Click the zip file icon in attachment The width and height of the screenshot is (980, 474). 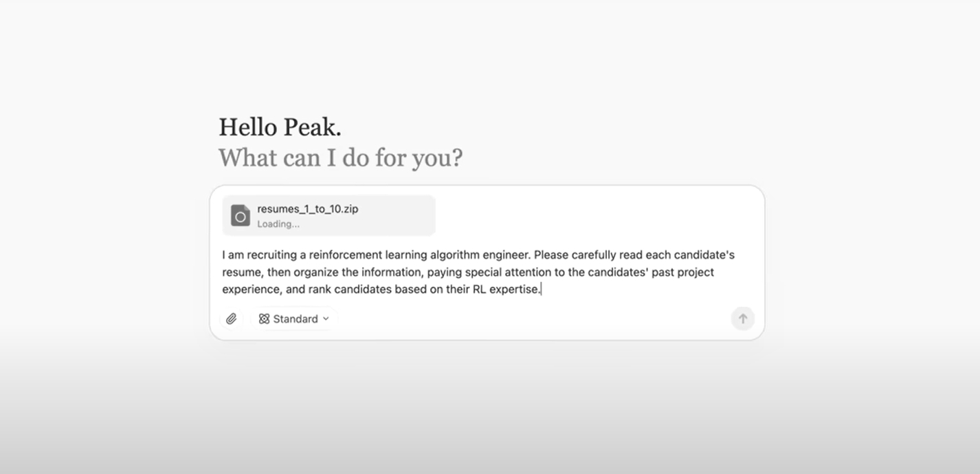pos(240,215)
